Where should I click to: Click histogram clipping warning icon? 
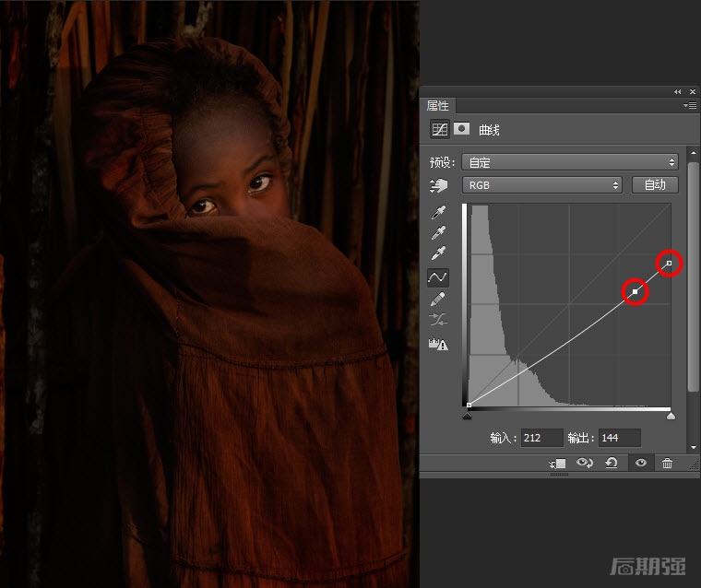pyautogui.click(x=438, y=344)
